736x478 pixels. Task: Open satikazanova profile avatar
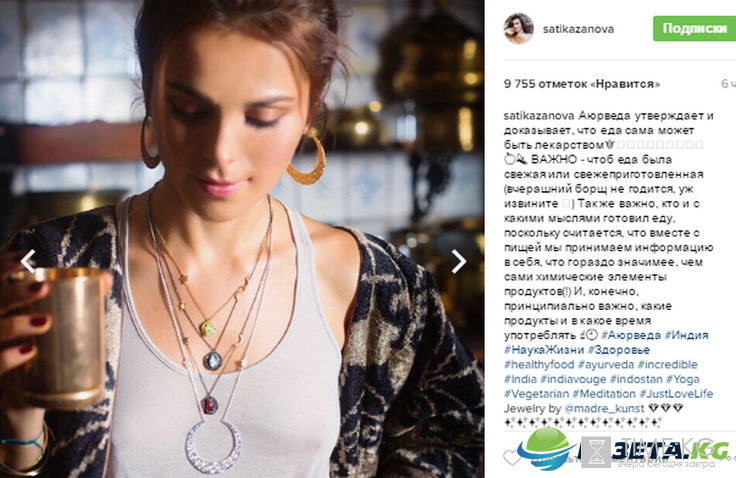[519, 29]
